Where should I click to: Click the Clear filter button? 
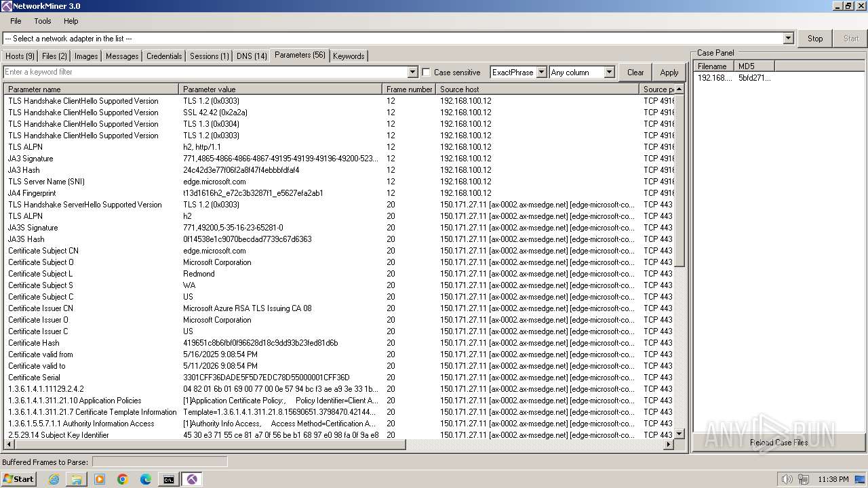(635, 73)
